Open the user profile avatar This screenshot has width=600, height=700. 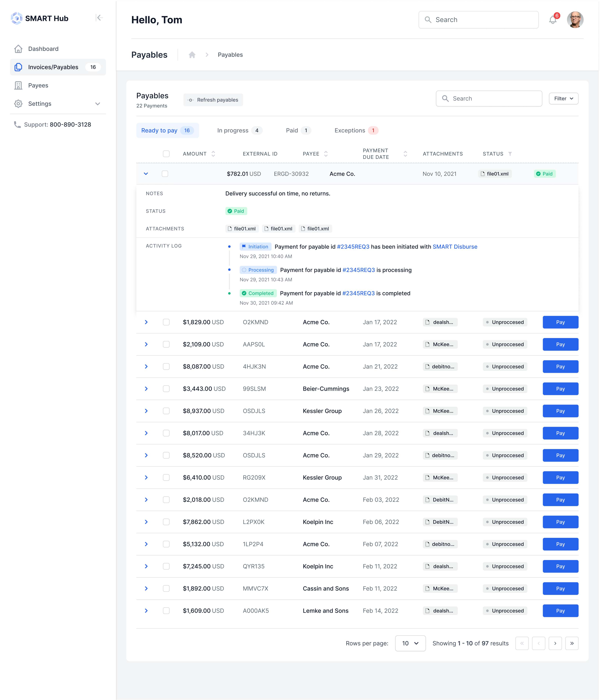point(575,20)
